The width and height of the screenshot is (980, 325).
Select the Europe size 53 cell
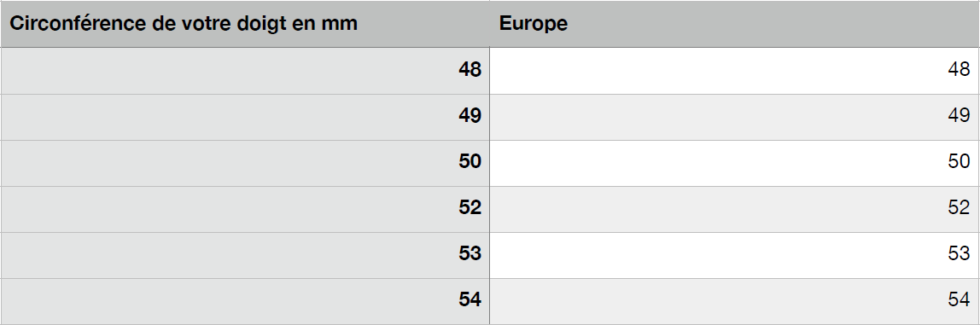pos(734,255)
